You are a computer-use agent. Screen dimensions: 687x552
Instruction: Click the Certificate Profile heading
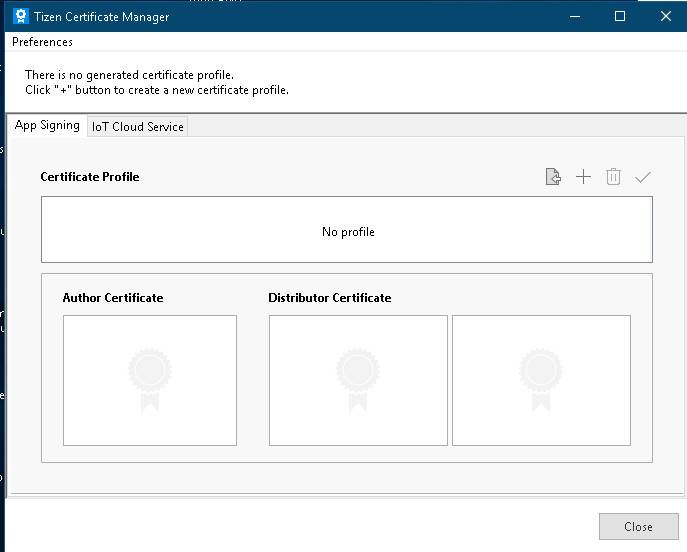tap(90, 177)
